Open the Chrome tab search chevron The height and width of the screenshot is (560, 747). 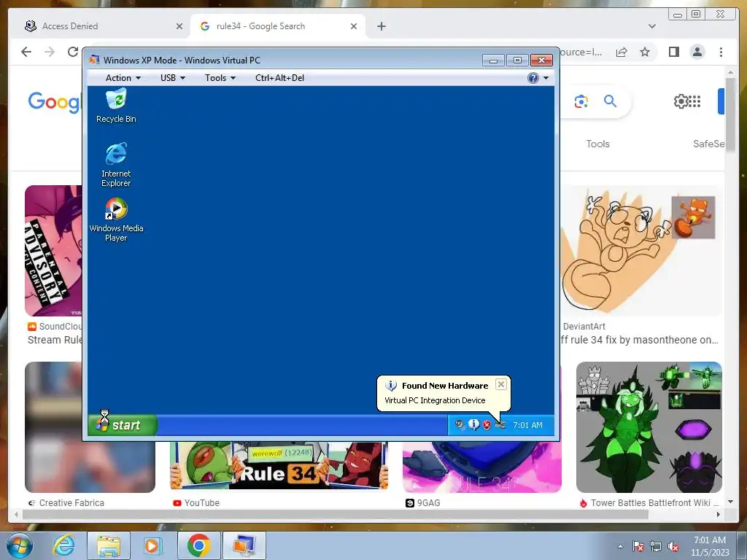coord(651,26)
